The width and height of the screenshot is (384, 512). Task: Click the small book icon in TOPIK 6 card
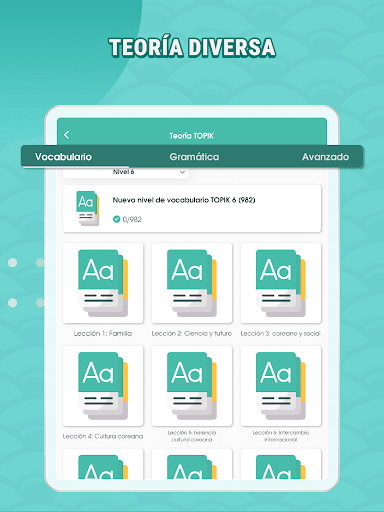click(x=88, y=208)
